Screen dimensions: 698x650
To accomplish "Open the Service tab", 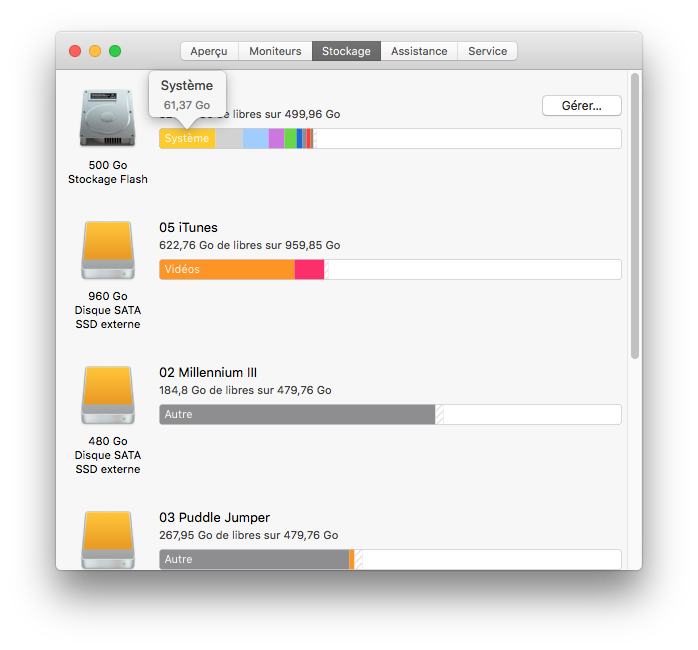I will pos(487,51).
